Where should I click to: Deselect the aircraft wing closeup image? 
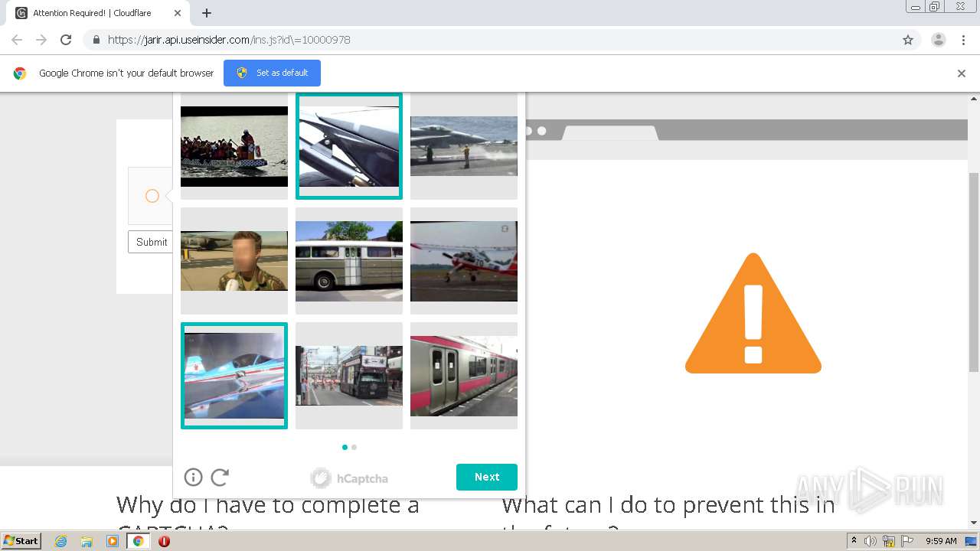tap(349, 146)
